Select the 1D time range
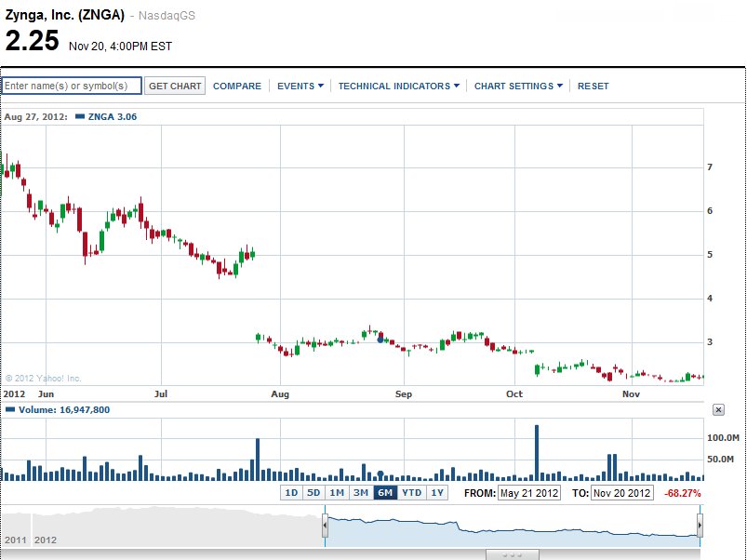The width and height of the screenshot is (747, 560). 291,493
